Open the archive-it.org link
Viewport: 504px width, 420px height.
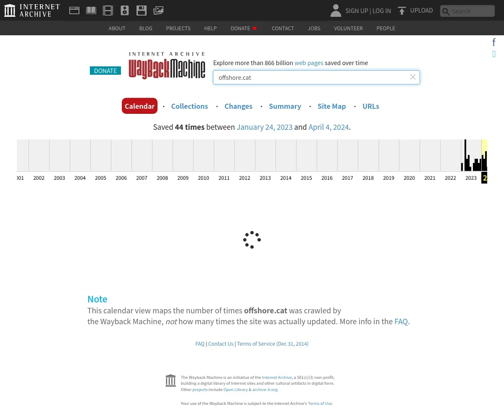tap(265, 389)
